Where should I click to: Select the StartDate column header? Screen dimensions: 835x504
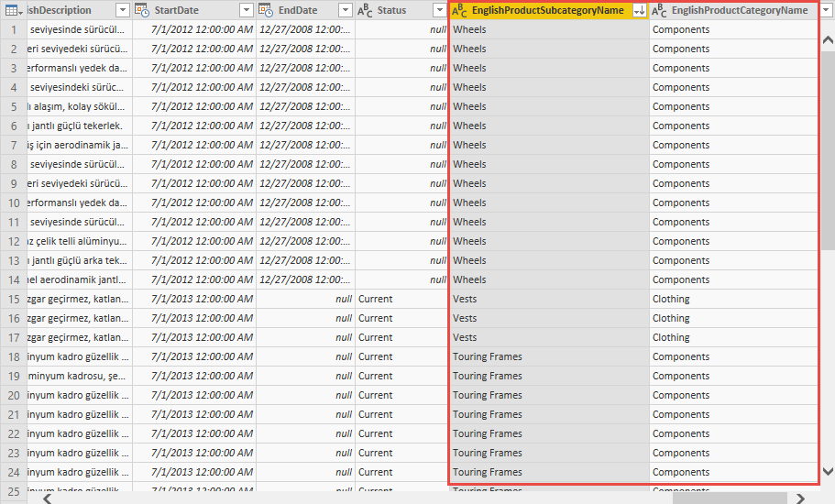189,10
